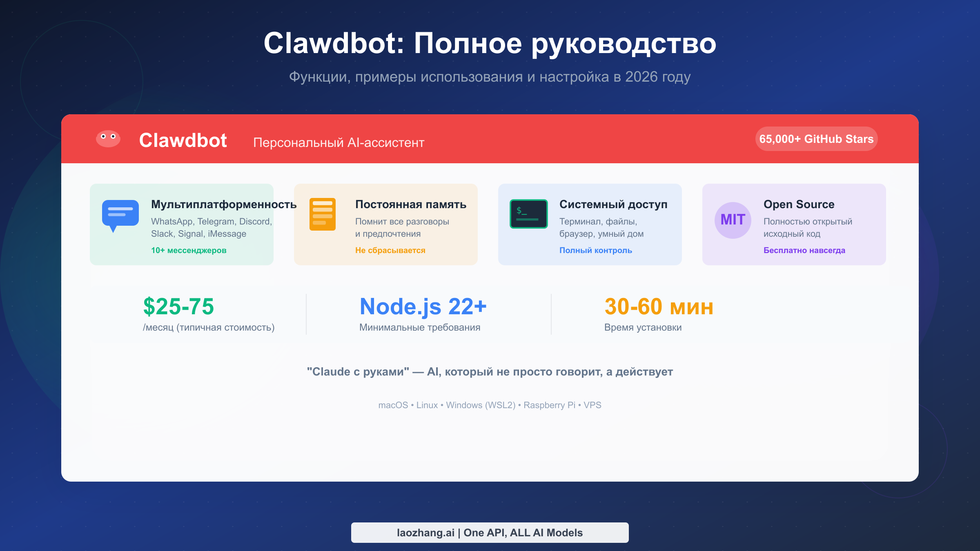This screenshot has height=551, width=980.
Task: Click the 65,000+ GitHub Stars badge
Action: click(815, 138)
